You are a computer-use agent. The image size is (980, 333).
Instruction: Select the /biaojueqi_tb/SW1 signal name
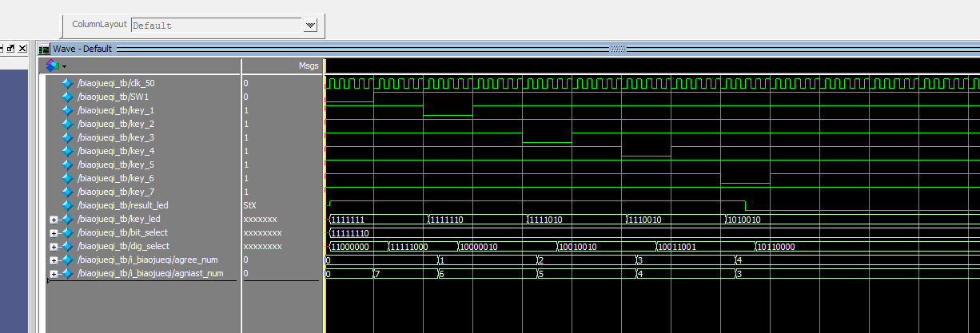(114, 97)
